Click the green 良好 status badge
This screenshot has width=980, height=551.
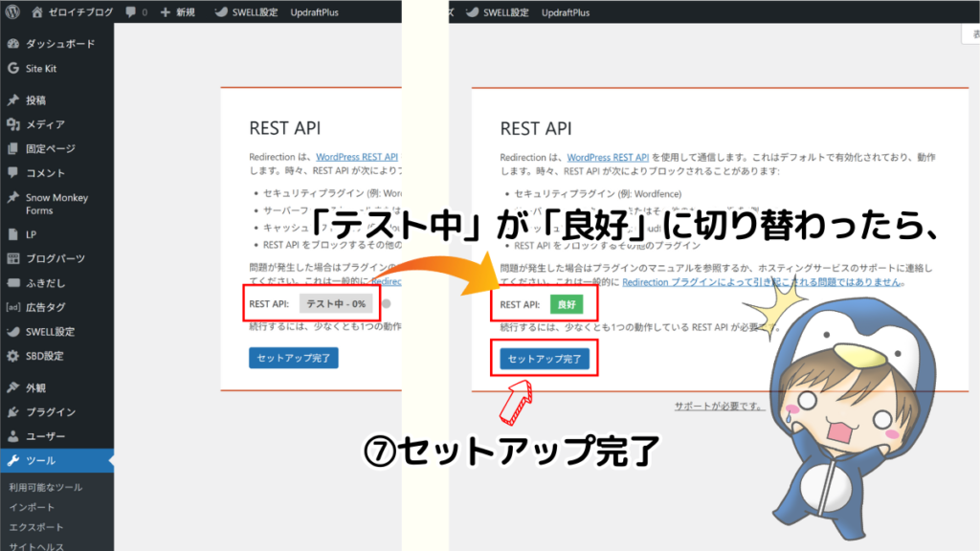point(567,304)
